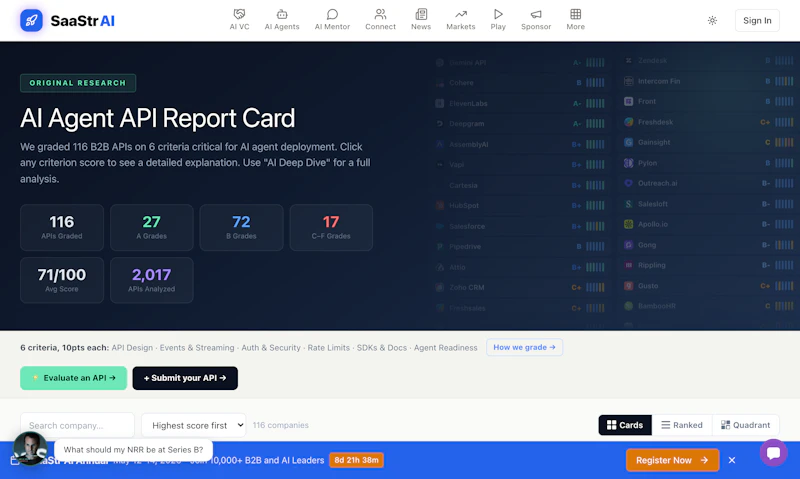Switch to the Ranked view
The image size is (800, 479).
pyautogui.click(x=682, y=425)
